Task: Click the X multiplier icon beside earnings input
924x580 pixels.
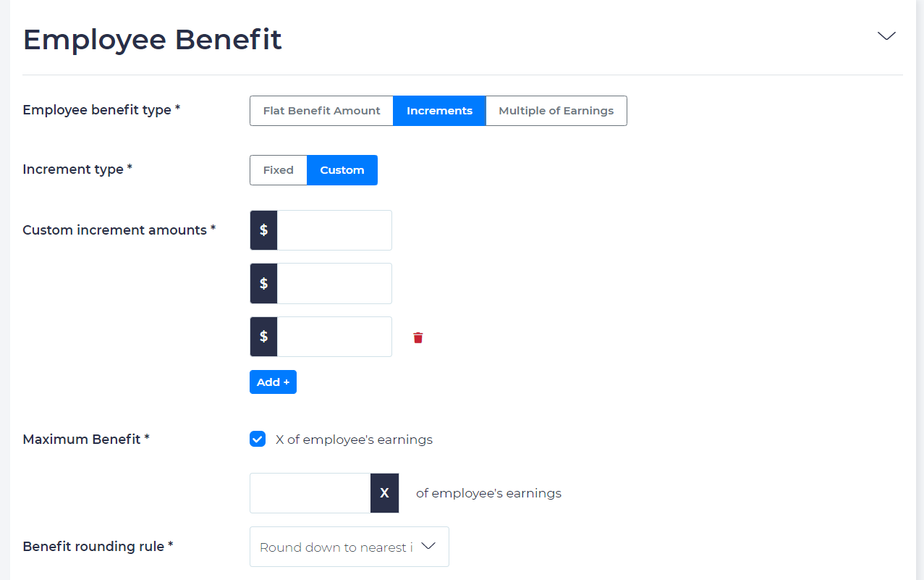Action: [384, 492]
